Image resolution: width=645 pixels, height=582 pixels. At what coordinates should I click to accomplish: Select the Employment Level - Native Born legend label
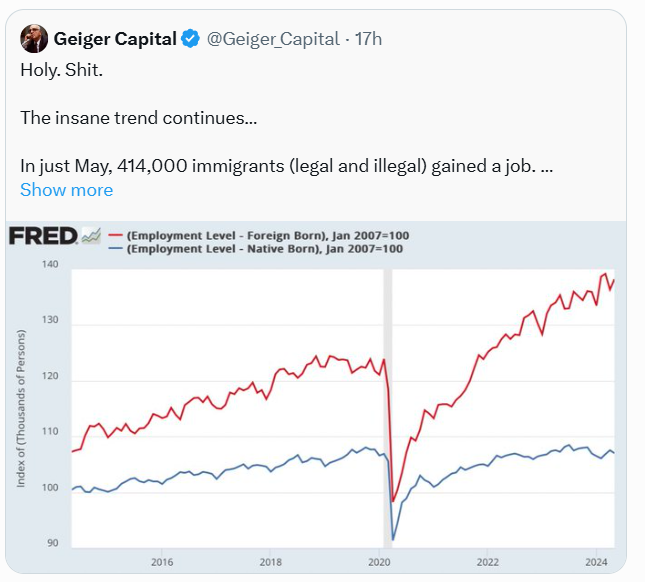(x=265, y=248)
